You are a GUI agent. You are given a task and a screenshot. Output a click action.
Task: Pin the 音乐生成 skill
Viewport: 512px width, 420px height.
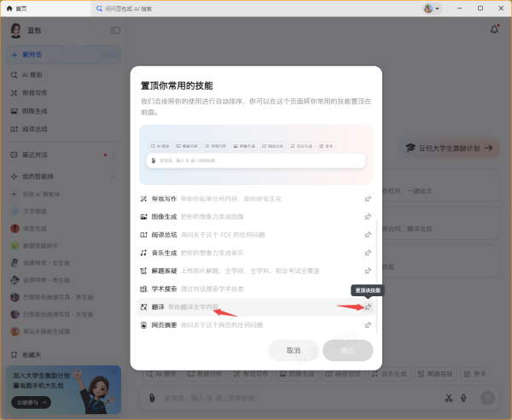point(368,253)
